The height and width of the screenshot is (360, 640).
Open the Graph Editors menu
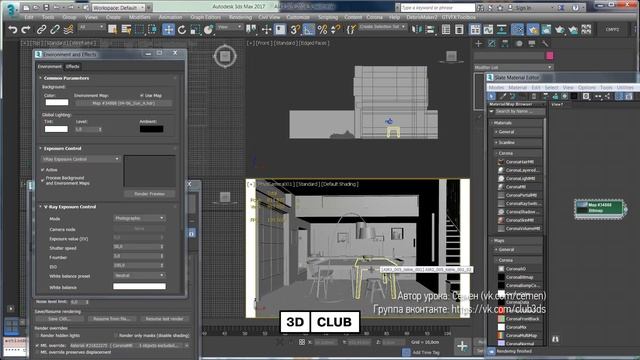pos(206,17)
